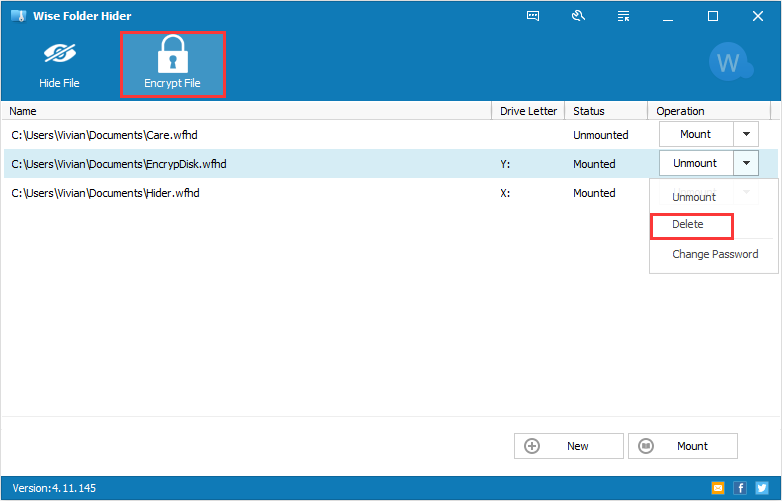782x501 pixels.
Task: Click drive letter Y: cell
Action: [505, 164]
